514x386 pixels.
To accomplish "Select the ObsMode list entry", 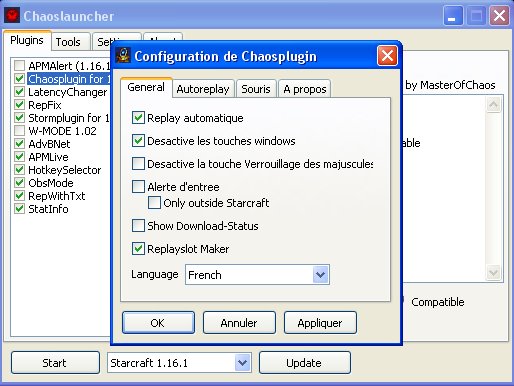I will pyautogui.click(x=51, y=183).
